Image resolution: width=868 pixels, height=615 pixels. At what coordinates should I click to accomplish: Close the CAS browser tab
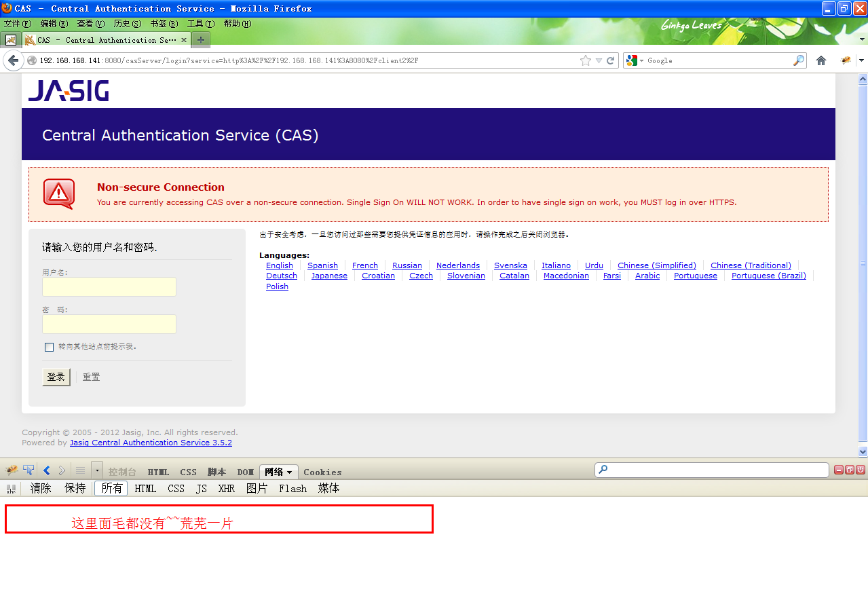[184, 40]
